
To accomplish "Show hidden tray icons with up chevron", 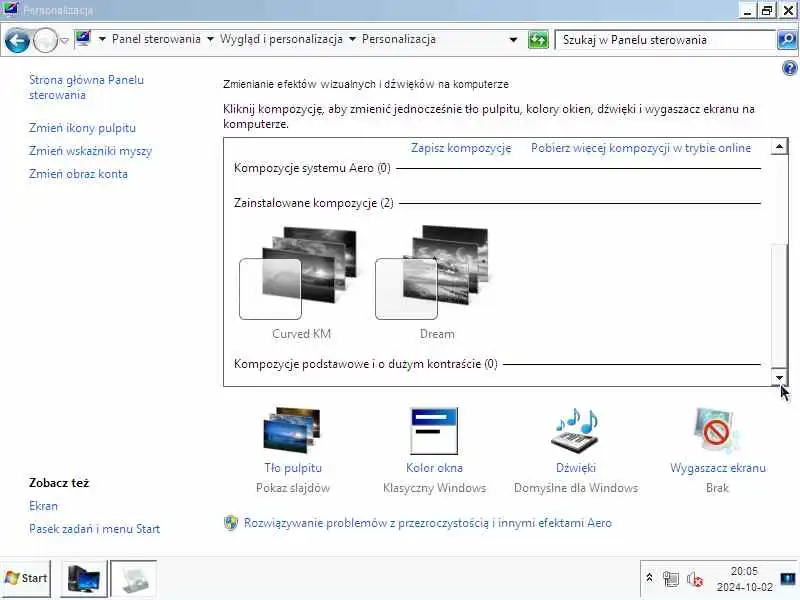I will pos(649,578).
